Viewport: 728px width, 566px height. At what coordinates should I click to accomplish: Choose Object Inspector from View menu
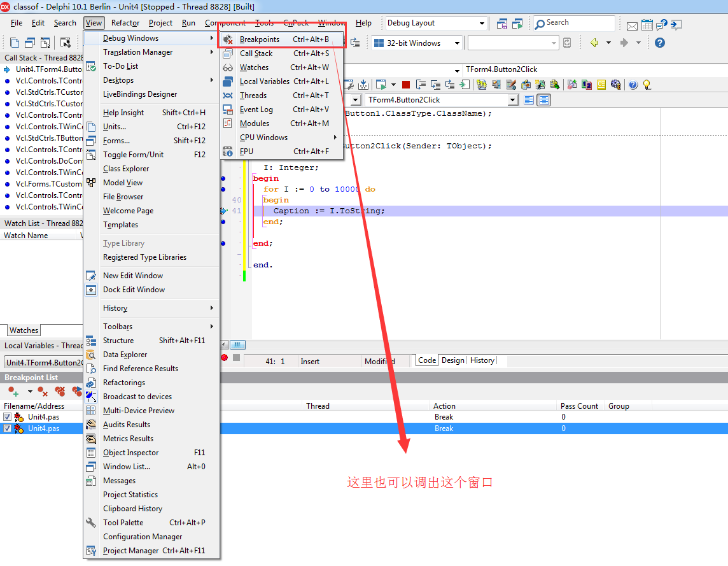pyautogui.click(x=151, y=453)
